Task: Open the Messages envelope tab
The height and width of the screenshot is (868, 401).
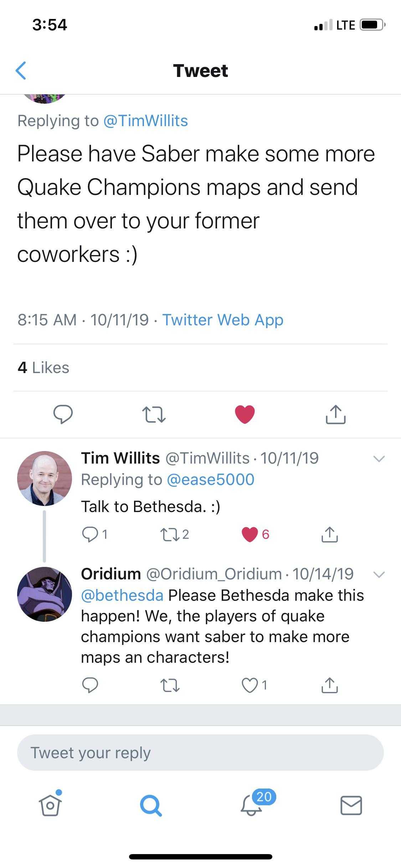Action: click(x=351, y=805)
